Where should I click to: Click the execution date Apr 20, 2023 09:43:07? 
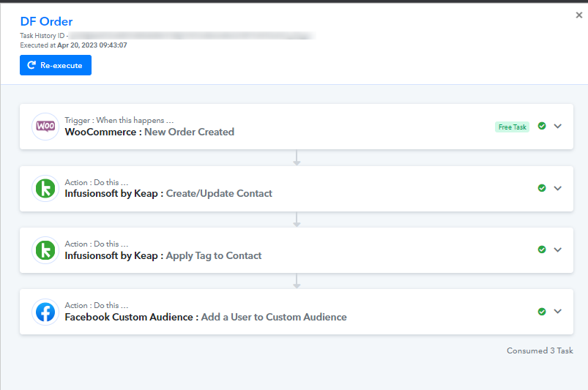click(x=92, y=45)
